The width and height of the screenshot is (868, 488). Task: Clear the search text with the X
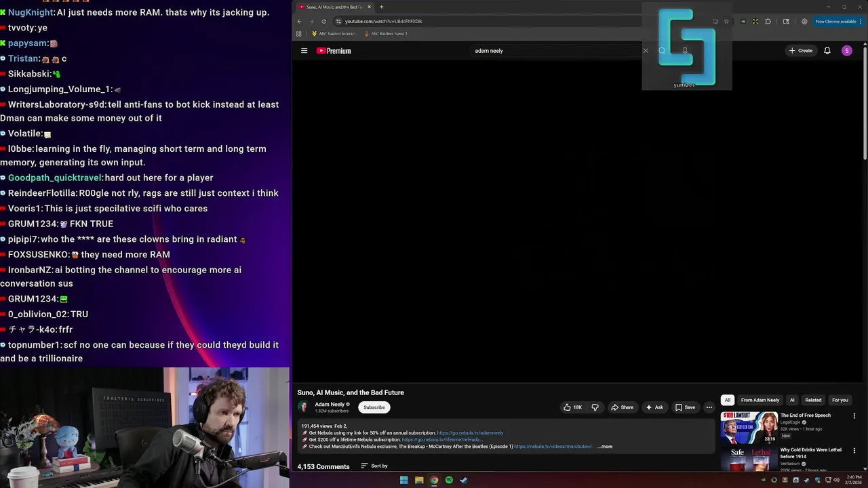coord(646,51)
